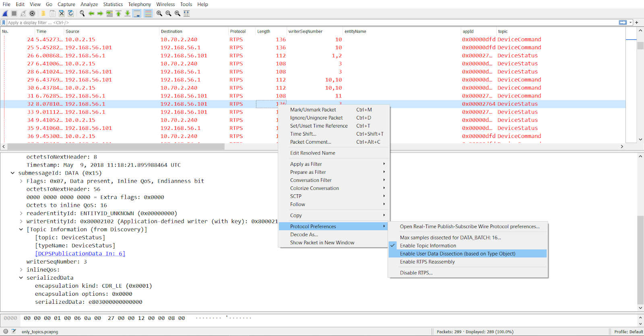644x336 pixels.
Task: Sort by topic column header
Action: 560,31
